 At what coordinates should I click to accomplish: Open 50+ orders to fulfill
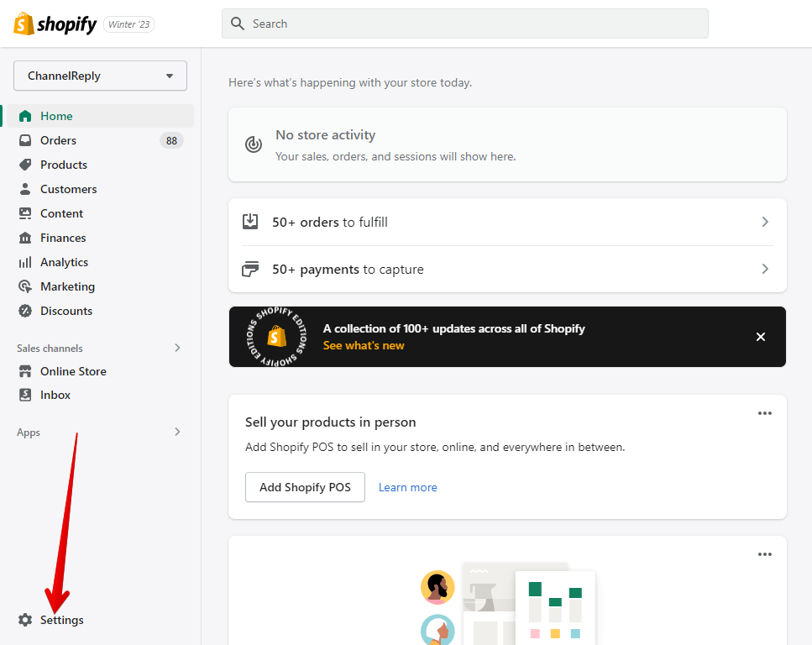pyautogui.click(x=507, y=222)
